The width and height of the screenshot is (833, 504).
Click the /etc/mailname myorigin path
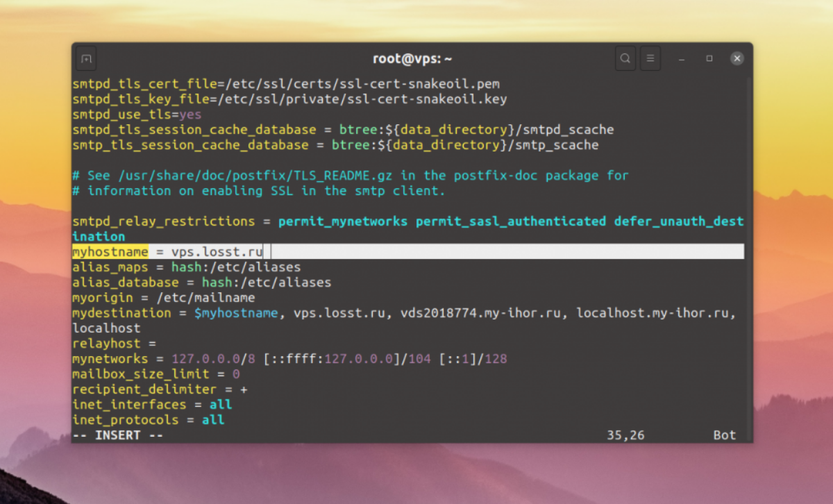(x=205, y=298)
